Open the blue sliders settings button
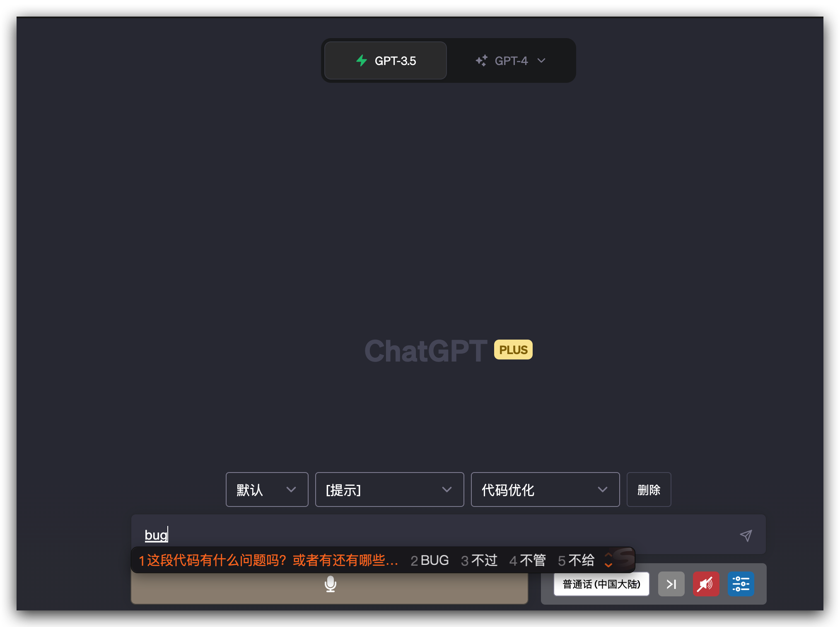Image resolution: width=840 pixels, height=627 pixels. pyautogui.click(x=741, y=584)
